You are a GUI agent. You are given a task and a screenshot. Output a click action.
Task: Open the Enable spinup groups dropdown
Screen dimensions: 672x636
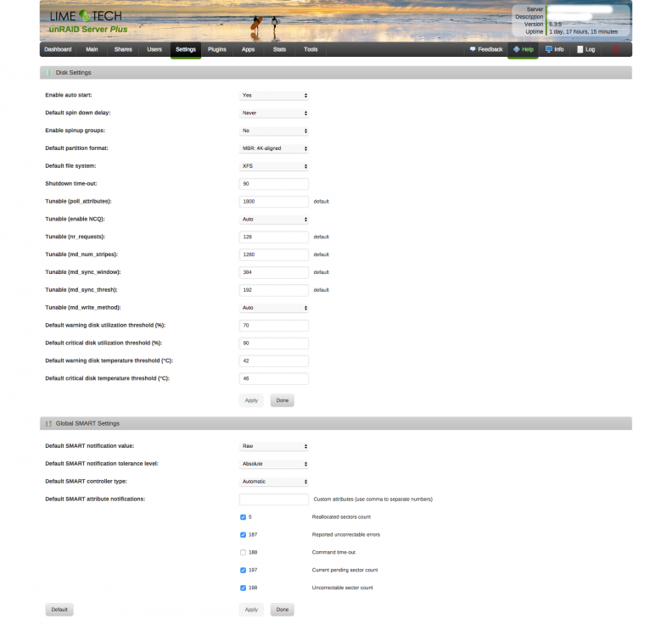pyautogui.click(x=273, y=131)
